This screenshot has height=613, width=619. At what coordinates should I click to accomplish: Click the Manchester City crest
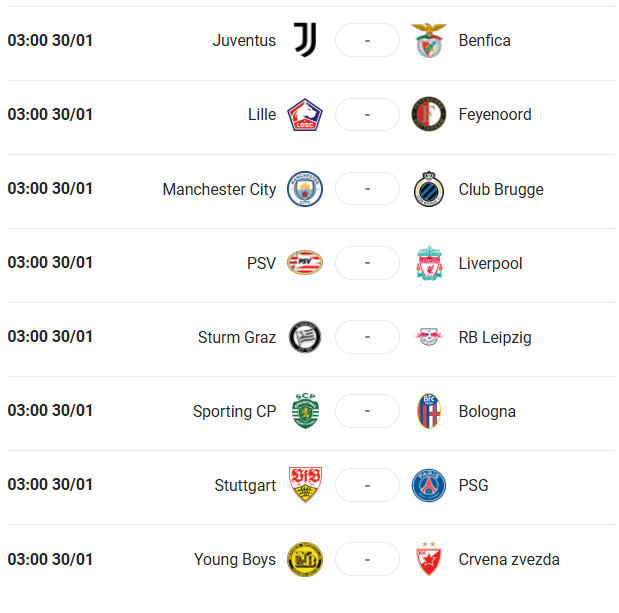(305, 189)
